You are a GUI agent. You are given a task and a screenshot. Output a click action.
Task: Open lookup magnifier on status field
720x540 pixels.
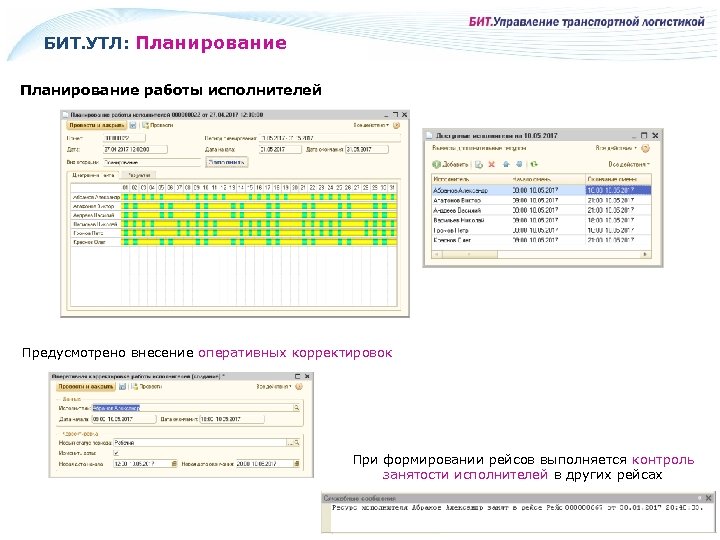(297, 443)
